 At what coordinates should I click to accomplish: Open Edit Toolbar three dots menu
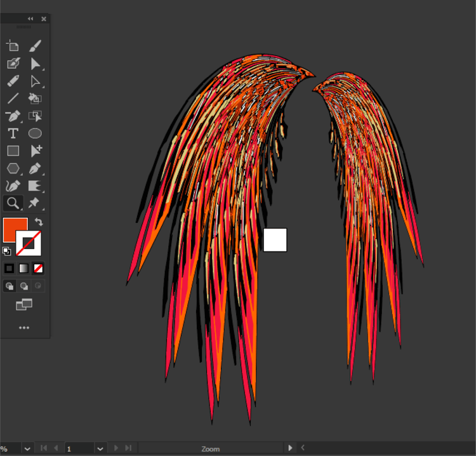pos(24,328)
